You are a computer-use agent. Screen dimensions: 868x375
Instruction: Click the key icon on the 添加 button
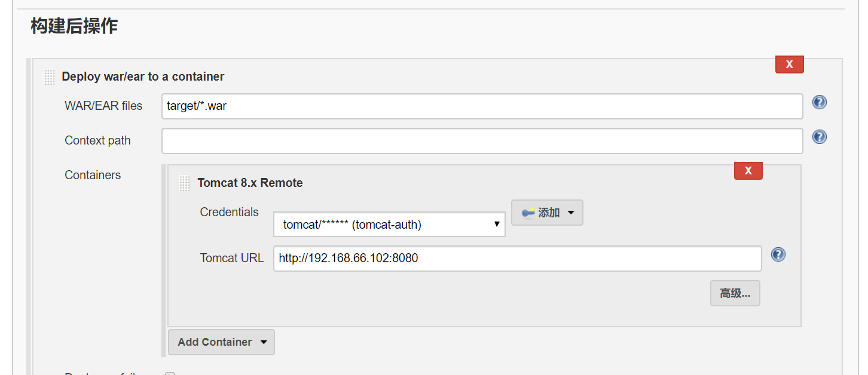[x=528, y=213]
